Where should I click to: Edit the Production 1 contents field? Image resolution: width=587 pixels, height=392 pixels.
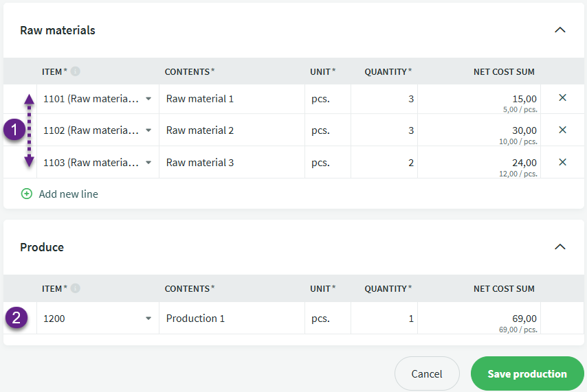[x=232, y=319]
